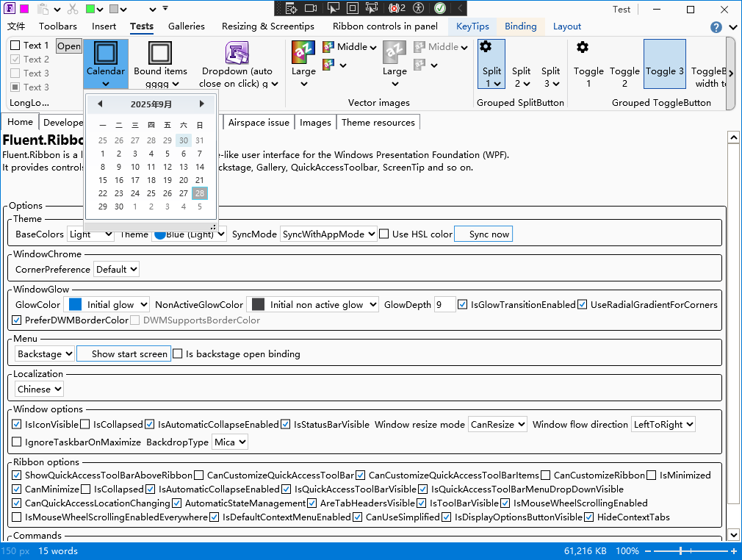Open the Window resize mode CanResize dropdown
Image resolution: width=742 pixels, height=560 pixels.
(498, 425)
